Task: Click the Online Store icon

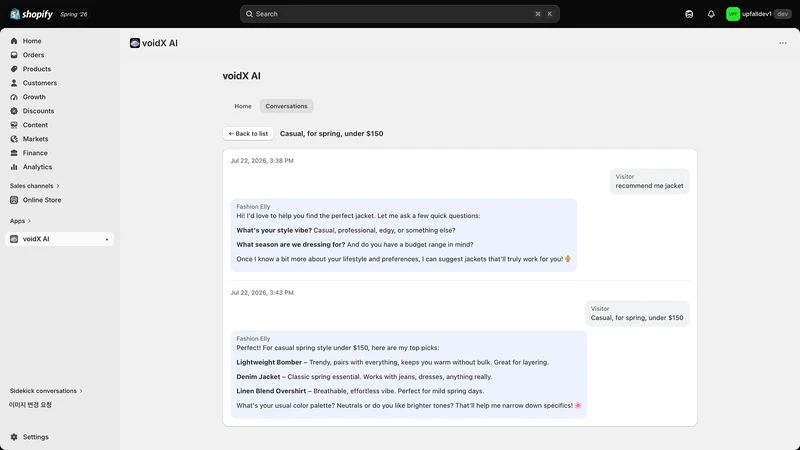Action: (x=14, y=200)
